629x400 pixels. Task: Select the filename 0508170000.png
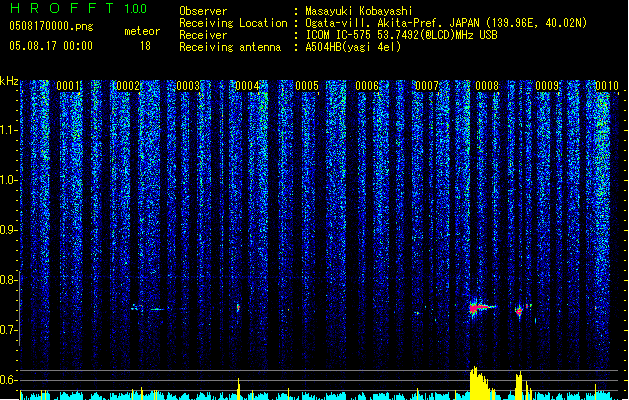pos(51,26)
